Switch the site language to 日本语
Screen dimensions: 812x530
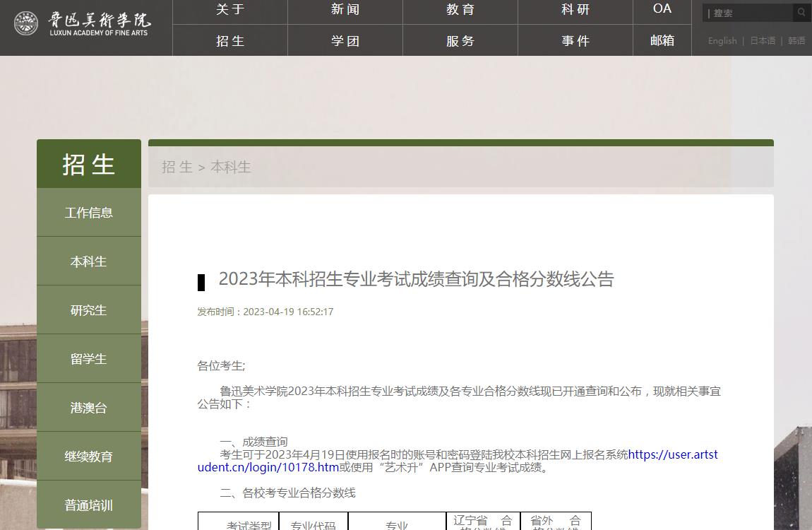point(763,41)
